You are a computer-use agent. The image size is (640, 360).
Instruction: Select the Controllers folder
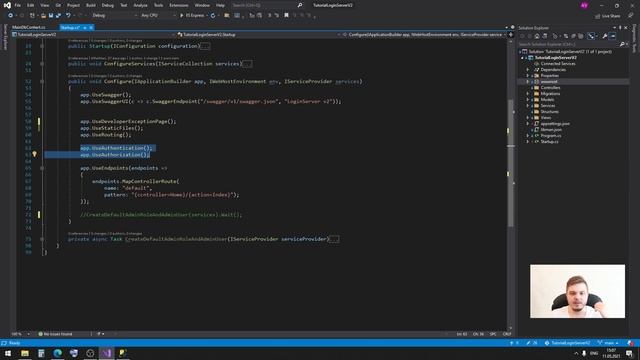pos(550,88)
